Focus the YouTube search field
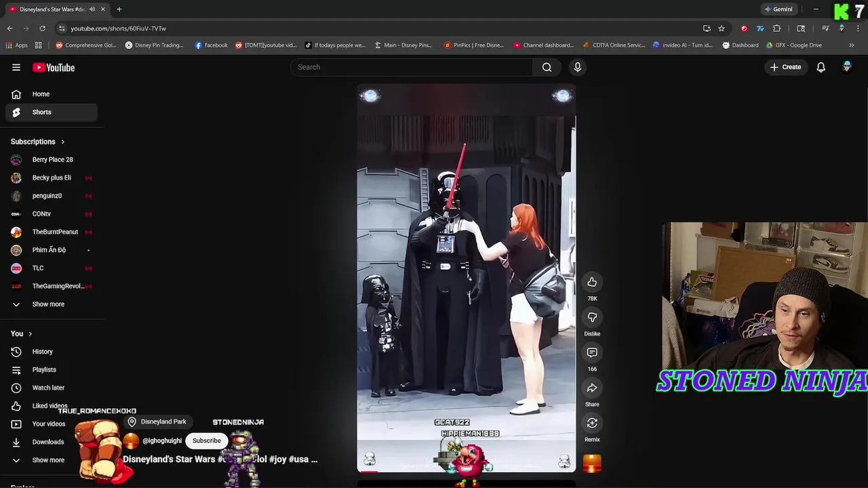The width and height of the screenshot is (868, 488). coord(412,67)
